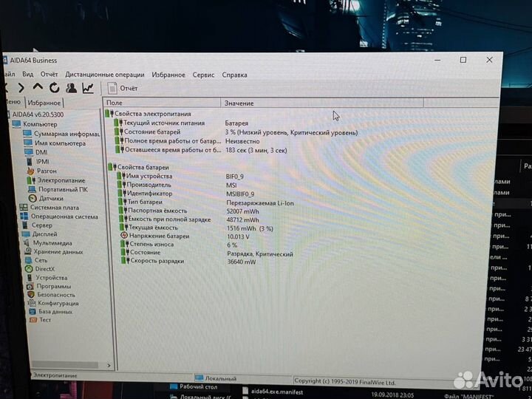Select Электропитание in the tree
The image size is (532, 399).
(61, 180)
